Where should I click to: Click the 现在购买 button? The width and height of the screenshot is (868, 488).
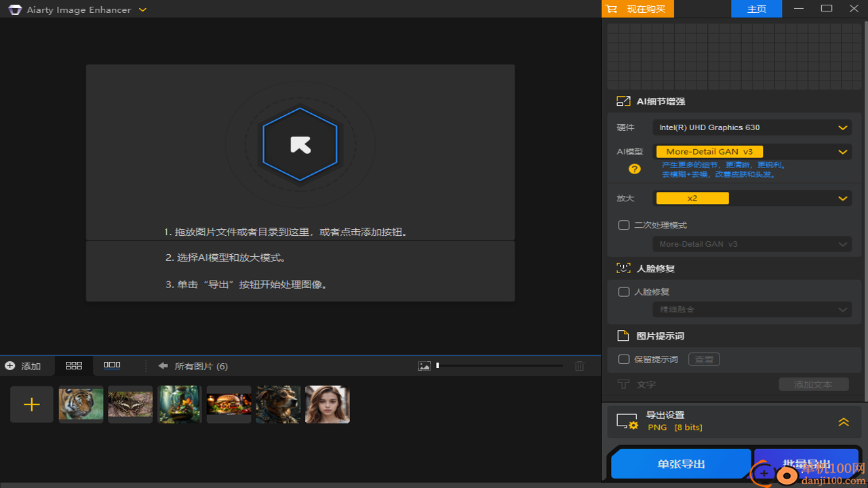coord(637,9)
